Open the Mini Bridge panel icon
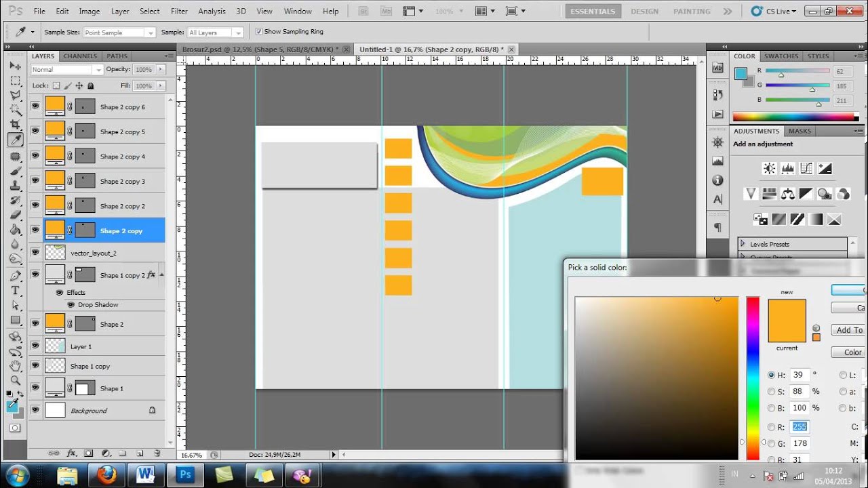 (x=718, y=67)
